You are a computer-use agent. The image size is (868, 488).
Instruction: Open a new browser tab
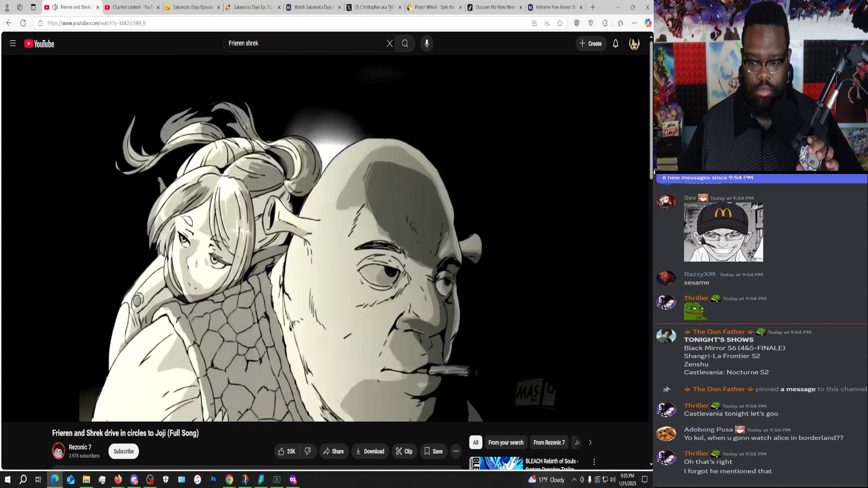tap(593, 7)
